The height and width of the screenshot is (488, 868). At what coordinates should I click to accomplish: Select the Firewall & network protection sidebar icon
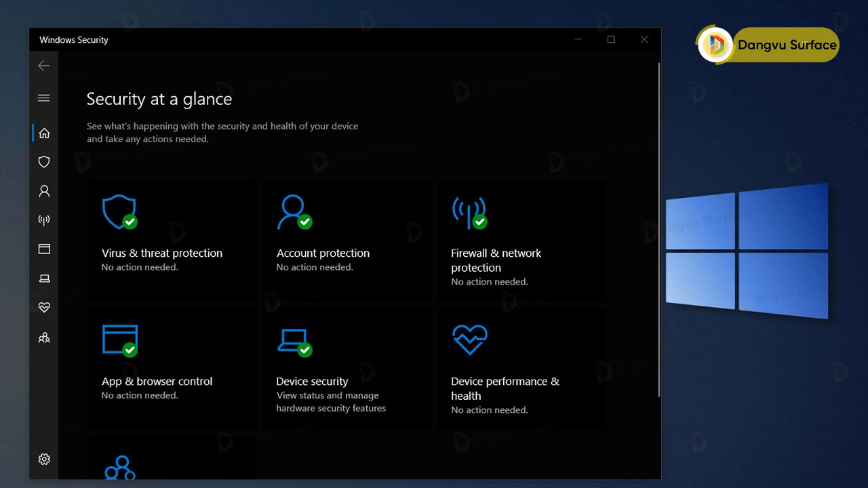point(43,219)
